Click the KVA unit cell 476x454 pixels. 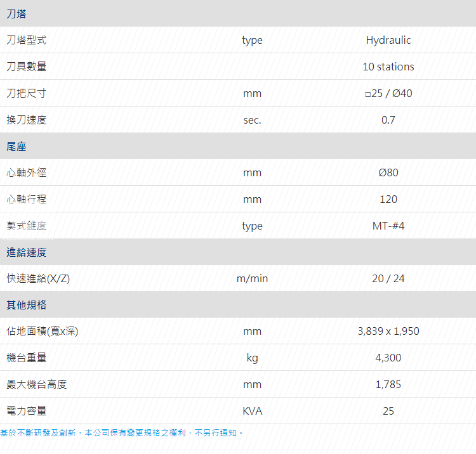[252, 411]
